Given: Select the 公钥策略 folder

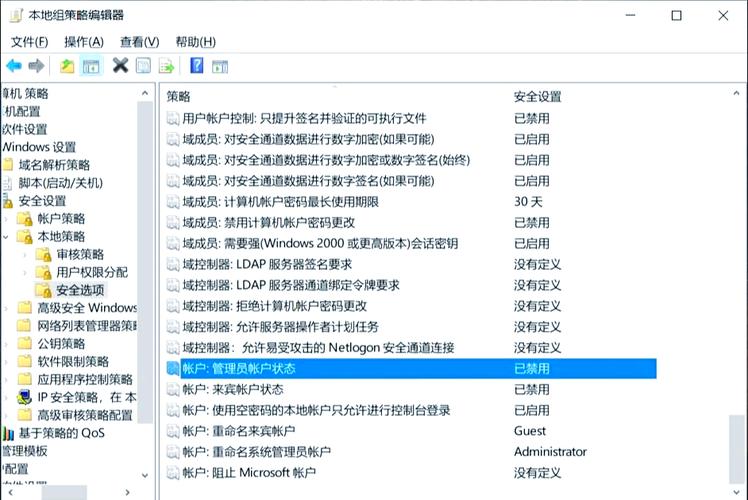Looking at the screenshot, I should (61, 344).
